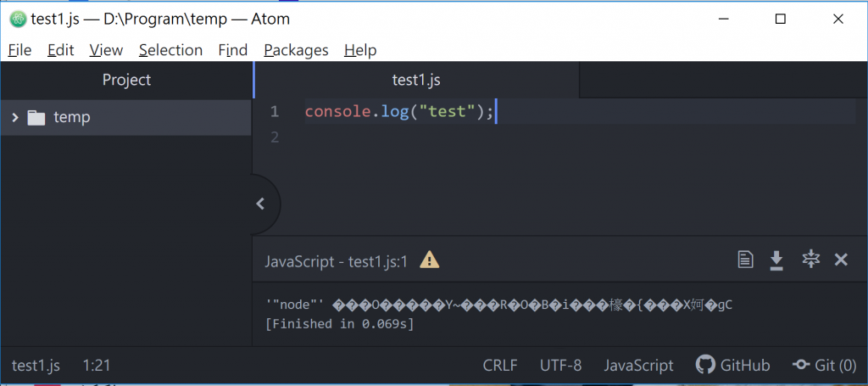Open script output as document icon
This screenshot has height=386, width=868.
(x=746, y=260)
